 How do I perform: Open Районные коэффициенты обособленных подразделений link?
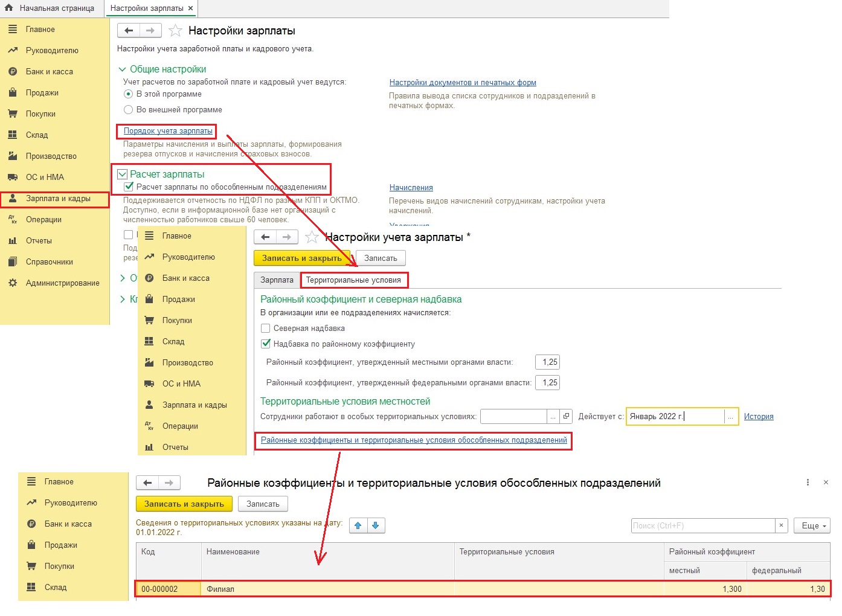click(x=414, y=440)
